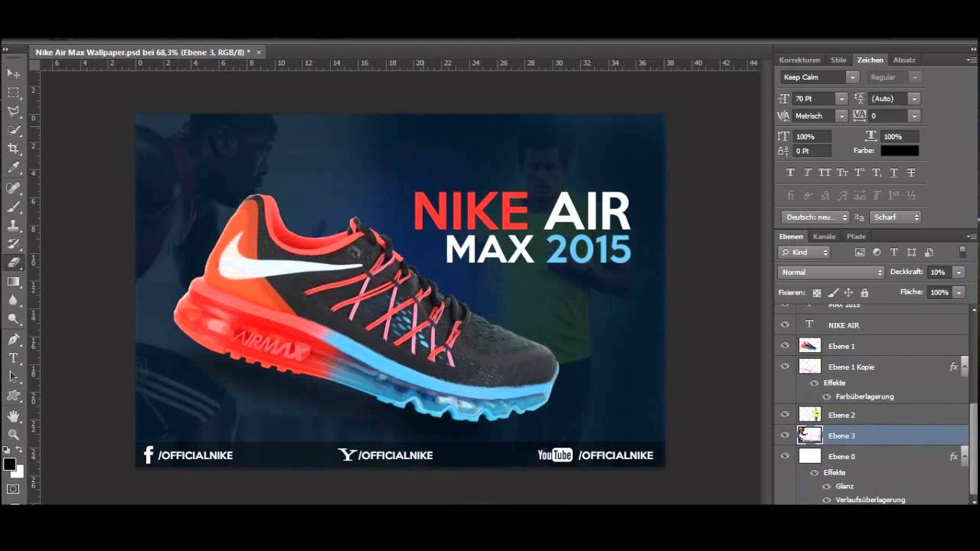Select the Crop tool

coord(13,148)
